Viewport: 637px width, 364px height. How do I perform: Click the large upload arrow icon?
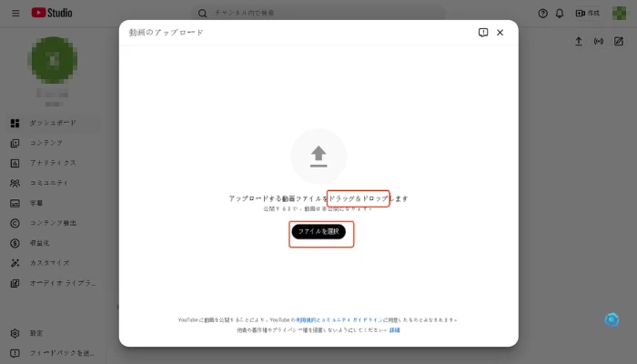pyautogui.click(x=318, y=157)
